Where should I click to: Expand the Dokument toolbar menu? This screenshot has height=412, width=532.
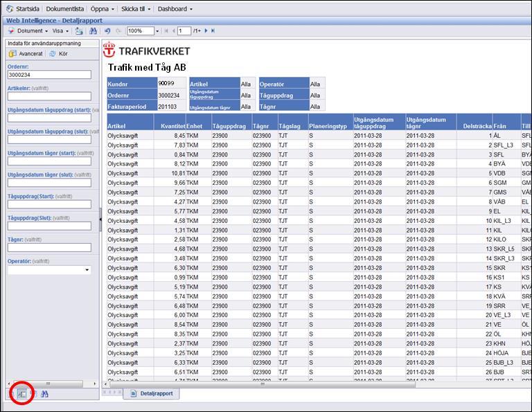(x=33, y=31)
